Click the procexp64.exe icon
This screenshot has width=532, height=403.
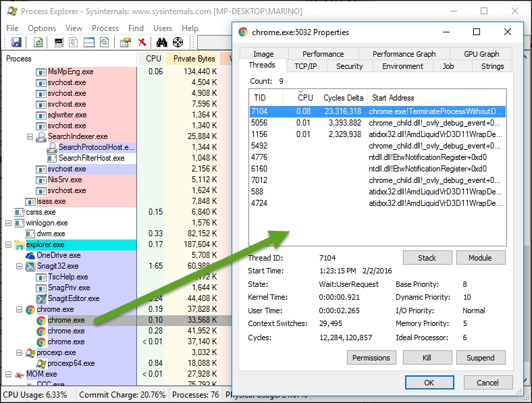pyautogui.click(x=41, y=363)
